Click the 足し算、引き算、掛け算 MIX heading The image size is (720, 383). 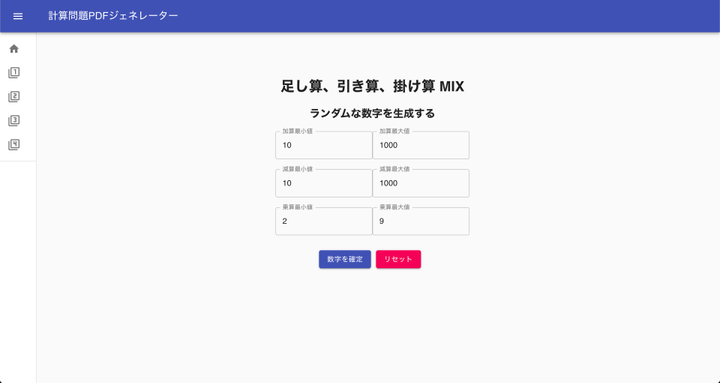(372, 86)
